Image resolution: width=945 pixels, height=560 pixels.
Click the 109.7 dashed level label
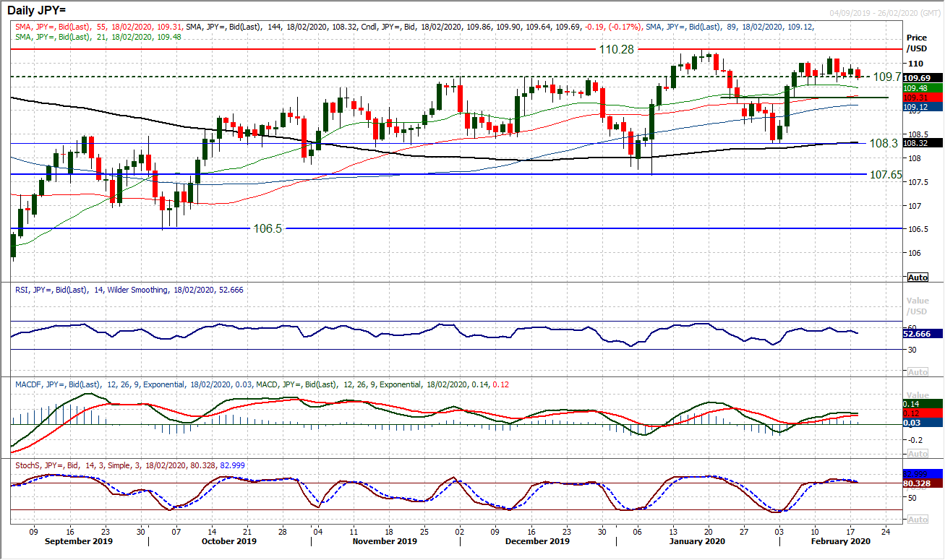887,76
